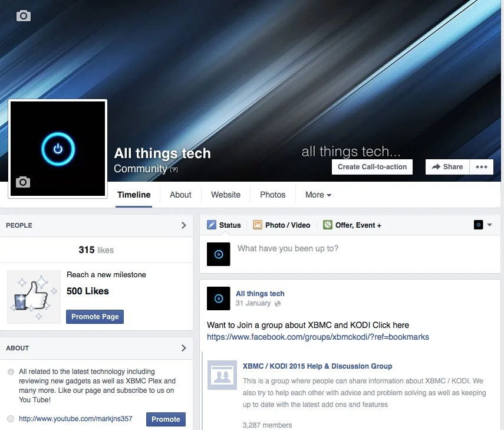Open the power-logo profile picture
The image size is (504, 430).
coord(58,149)
